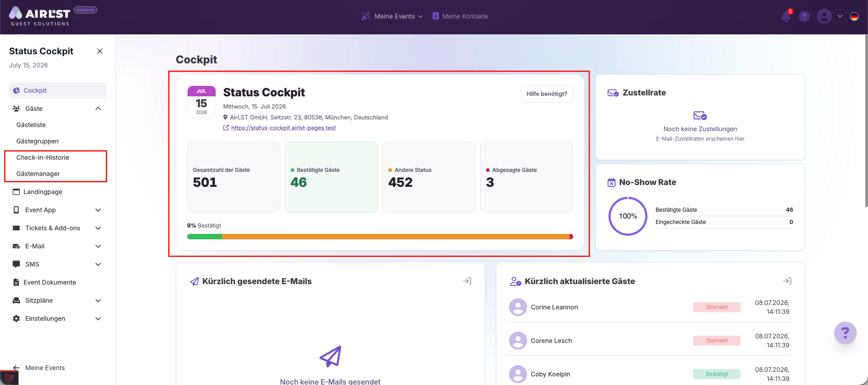
Task: Collapse the Gäste section
Action: 98,109
